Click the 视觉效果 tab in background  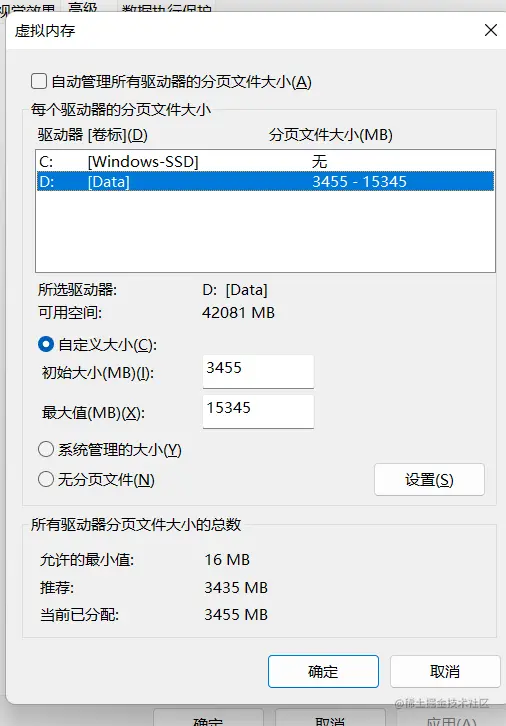(x=29, y=8)
